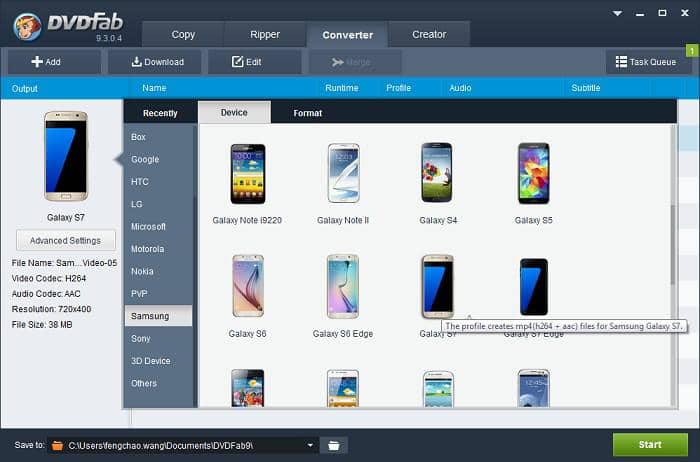Choose the Google device category
700x462 pixels.
158,159
